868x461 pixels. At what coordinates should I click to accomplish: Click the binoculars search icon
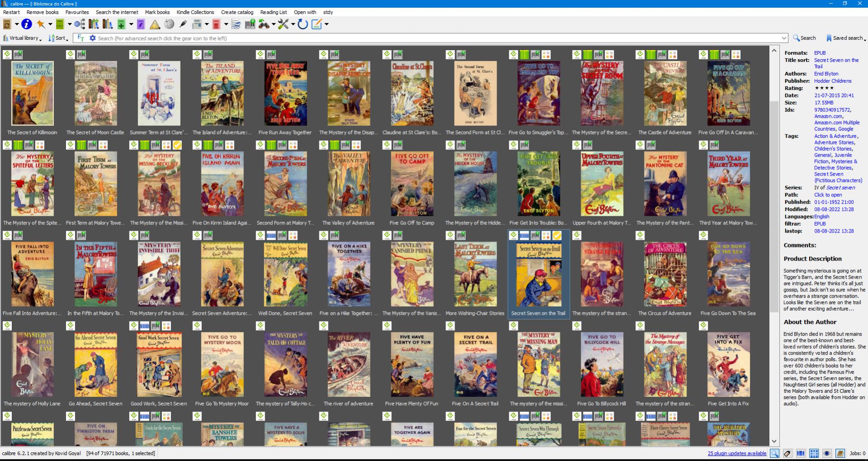[264, 24]
